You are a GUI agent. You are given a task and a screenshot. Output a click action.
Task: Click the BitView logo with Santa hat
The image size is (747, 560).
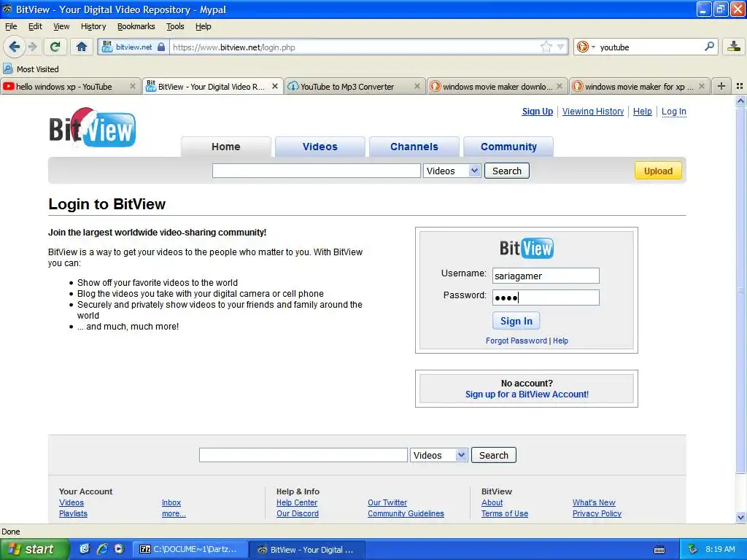pyautogui.click(x=93, y=127)
